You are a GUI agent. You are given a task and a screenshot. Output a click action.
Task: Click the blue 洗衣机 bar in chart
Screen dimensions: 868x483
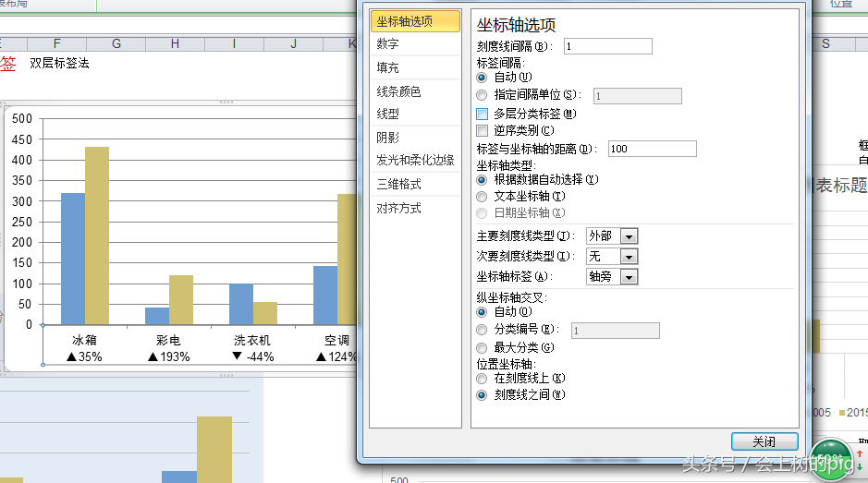coord(241,304)
